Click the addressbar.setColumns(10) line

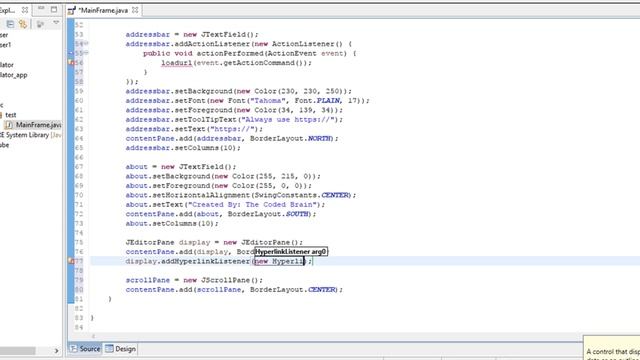point(183,148)
